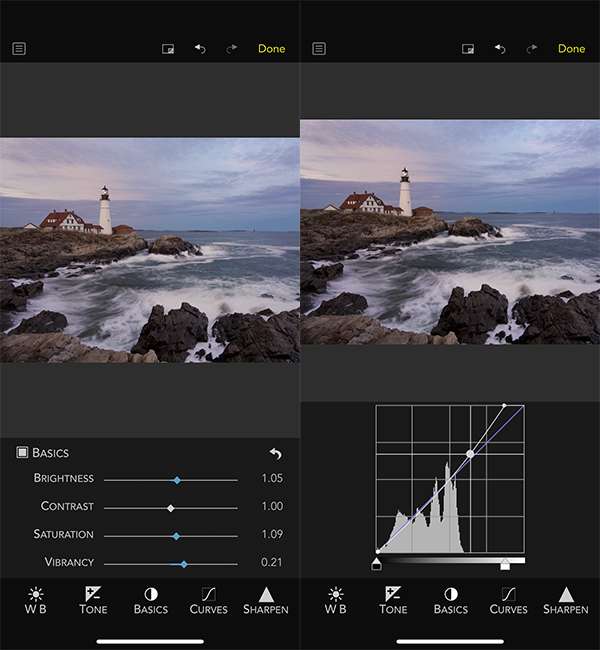Select the Tone tool on left screen
This screenshot has width=600, height=650.
point(93,600)
